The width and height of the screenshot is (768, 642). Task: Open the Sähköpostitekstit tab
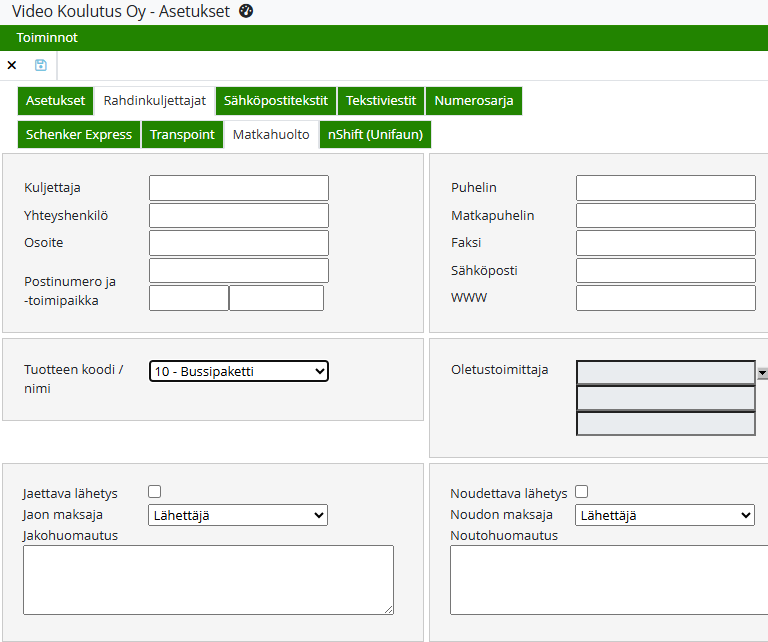[x=275, y=101]
